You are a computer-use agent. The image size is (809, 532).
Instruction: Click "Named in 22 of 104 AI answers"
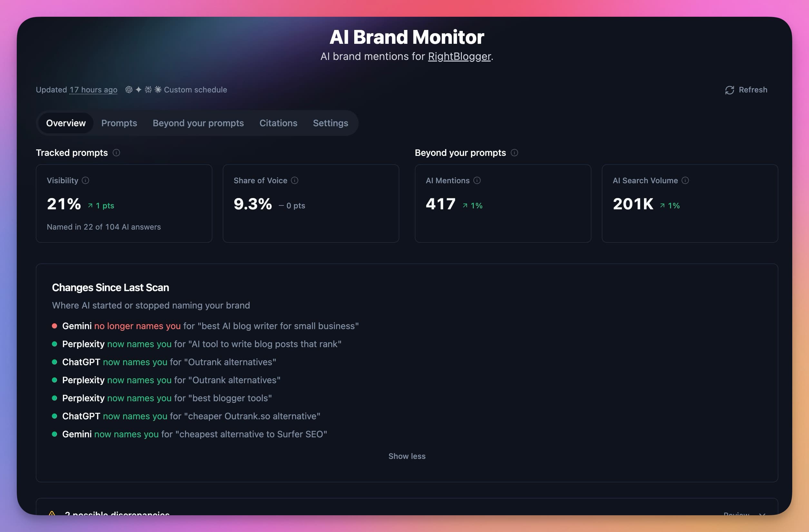[x=104, y=227]
